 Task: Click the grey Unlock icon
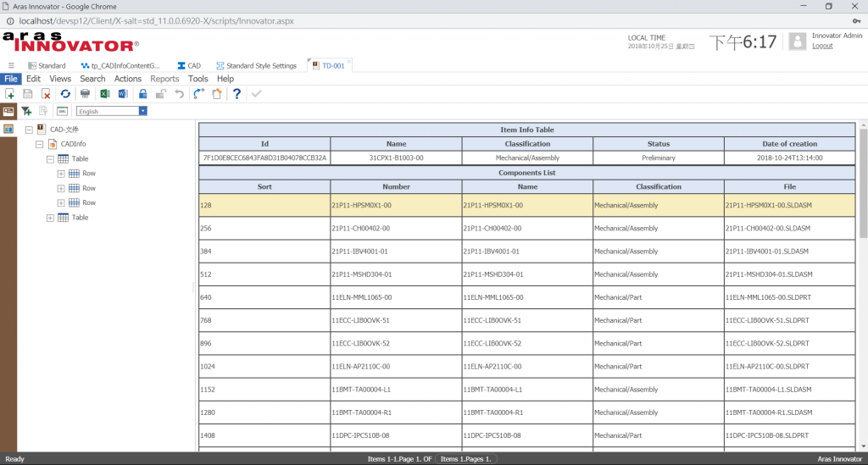tap(161, 94)
